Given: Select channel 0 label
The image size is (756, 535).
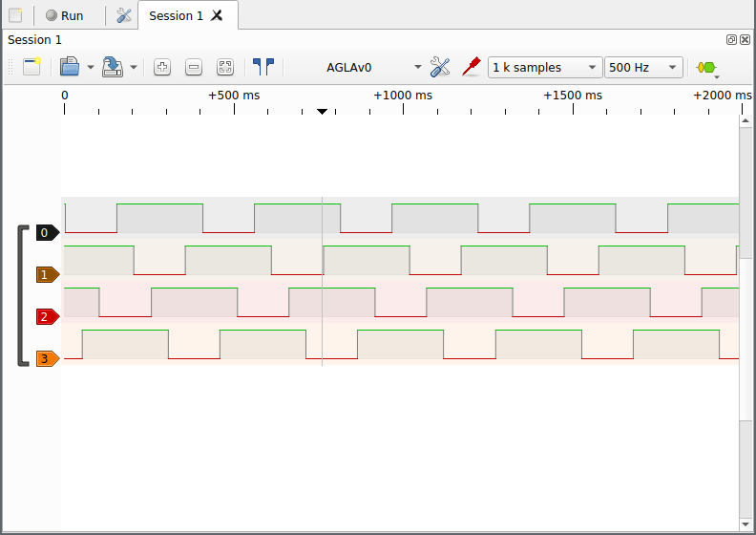Looking at the screenshot, I should [x=48, y=232].
